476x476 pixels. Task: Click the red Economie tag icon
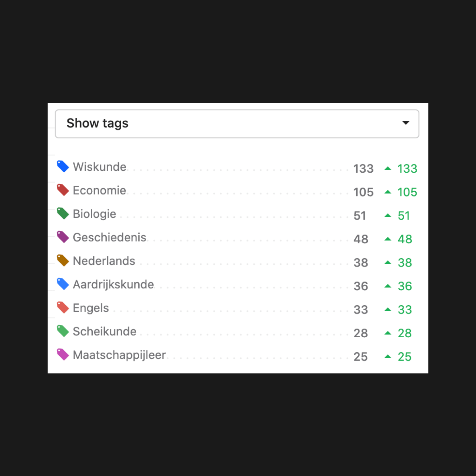click(63, 190)
